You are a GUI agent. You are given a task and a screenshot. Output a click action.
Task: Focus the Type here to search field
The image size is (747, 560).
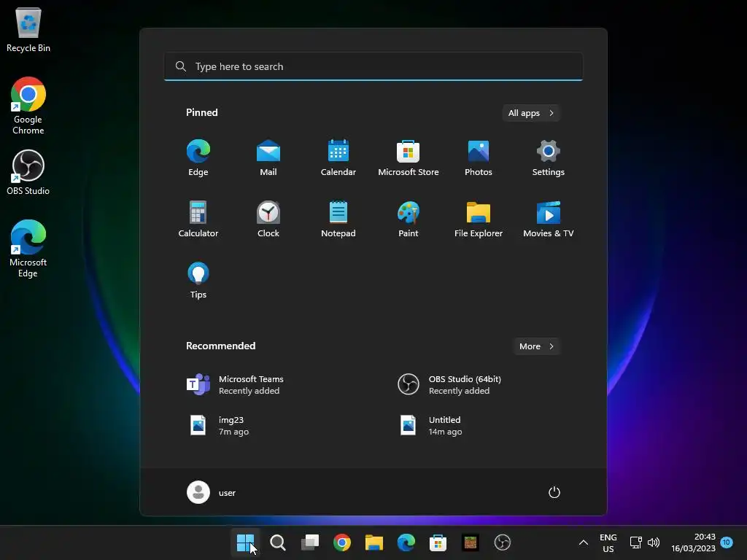tap(373, 66)
